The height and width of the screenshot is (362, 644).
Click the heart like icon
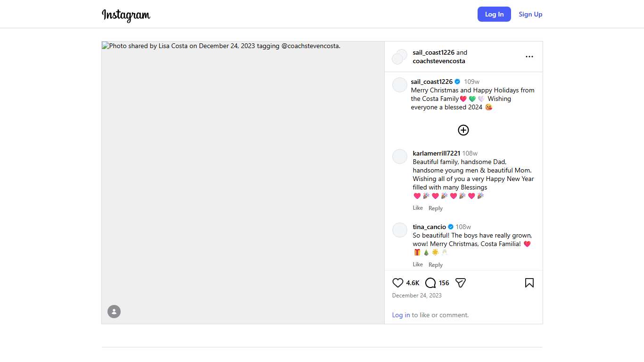(397, 283)
